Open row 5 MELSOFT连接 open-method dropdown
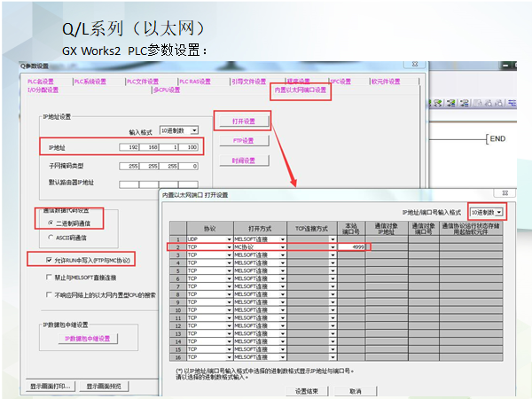Image resolution: width=532 pixels, height=399 pixels. 283,270
